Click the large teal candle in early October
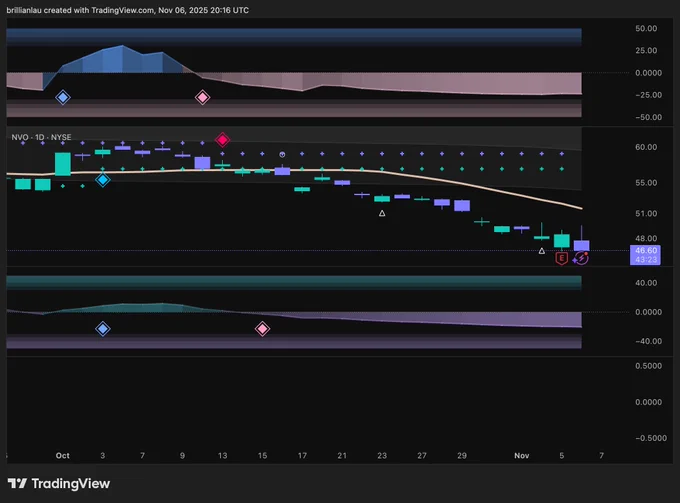The width and height of the screenshot is (680, 503). pos(63,164)
